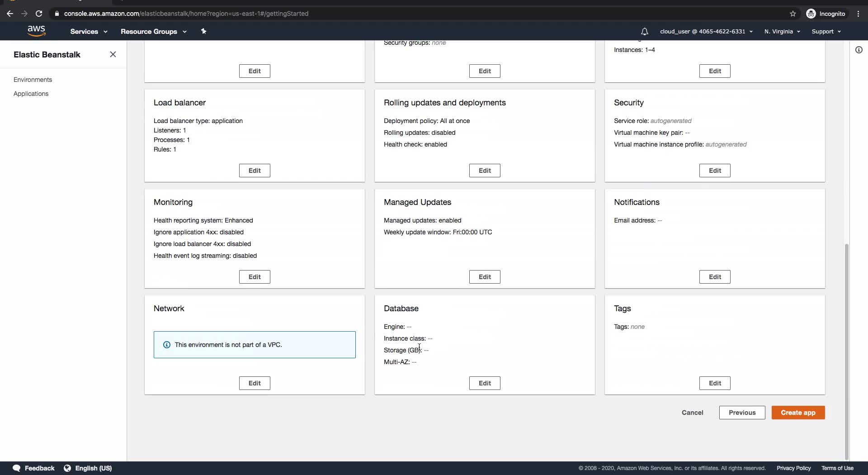Click the pin shortcut icon in navbar
The image size is (868, 475).
pyautogui.click(x=203, y=31)
